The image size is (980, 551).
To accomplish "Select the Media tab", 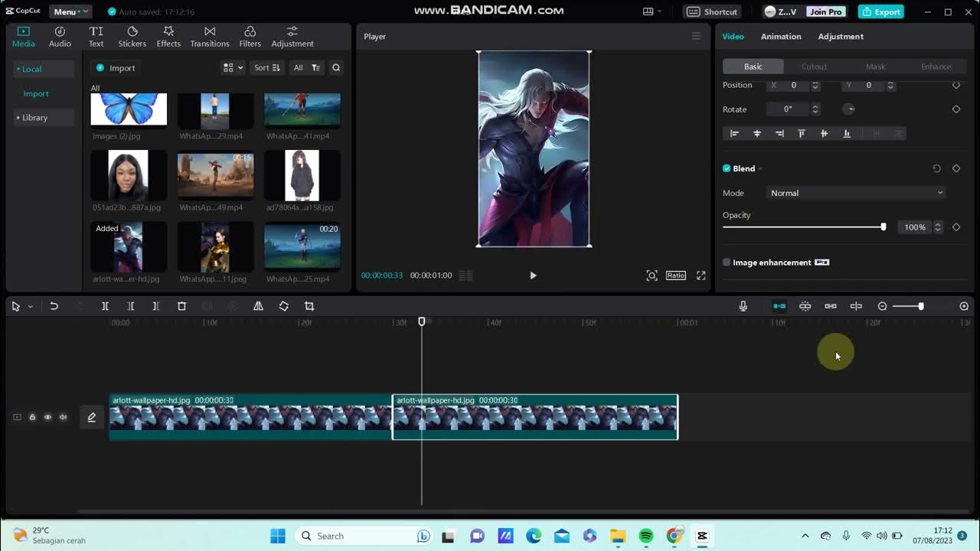I will point(23,37).
